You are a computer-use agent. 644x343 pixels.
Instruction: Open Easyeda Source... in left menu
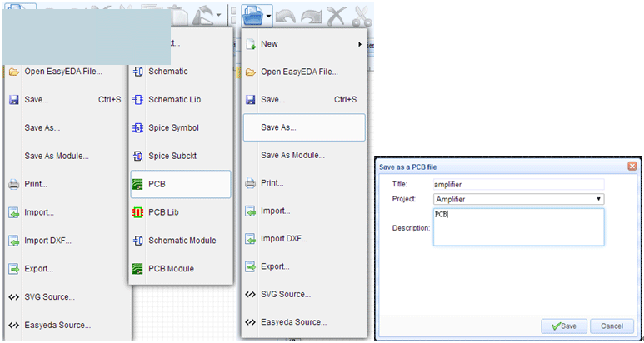(x=68, y=325)
